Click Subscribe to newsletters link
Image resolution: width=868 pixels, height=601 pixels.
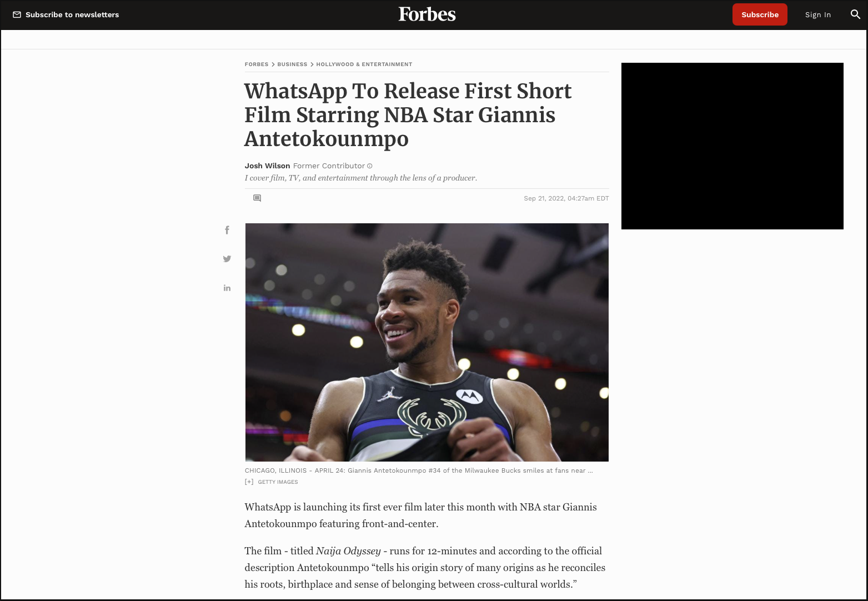72,15
